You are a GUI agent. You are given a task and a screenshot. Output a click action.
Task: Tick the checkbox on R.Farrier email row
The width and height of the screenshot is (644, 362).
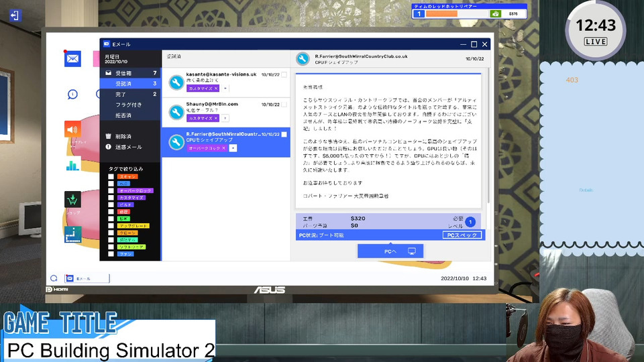[284, 135]
